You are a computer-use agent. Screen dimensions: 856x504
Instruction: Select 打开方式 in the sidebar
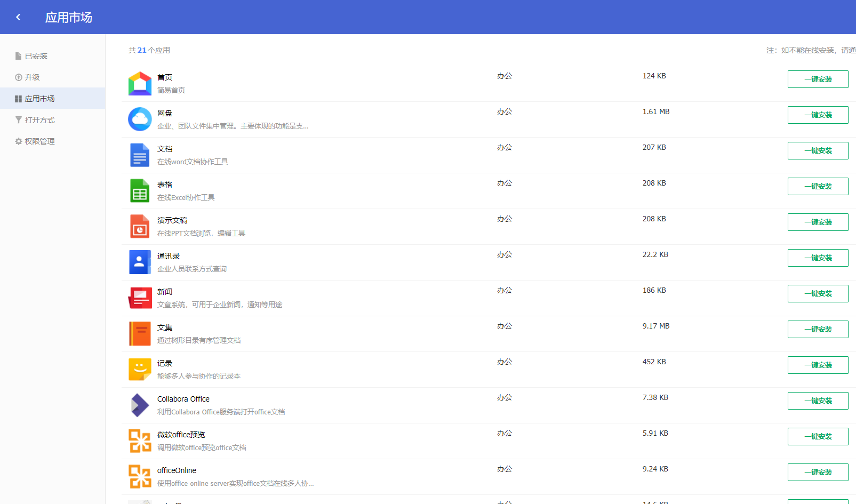[x=39, y=120]
